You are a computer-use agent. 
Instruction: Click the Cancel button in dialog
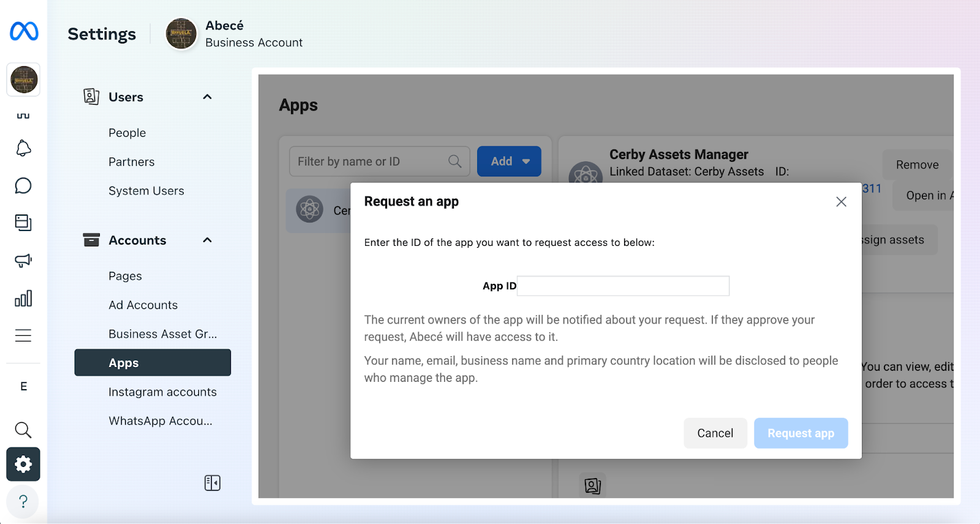[x=715, y=433]
